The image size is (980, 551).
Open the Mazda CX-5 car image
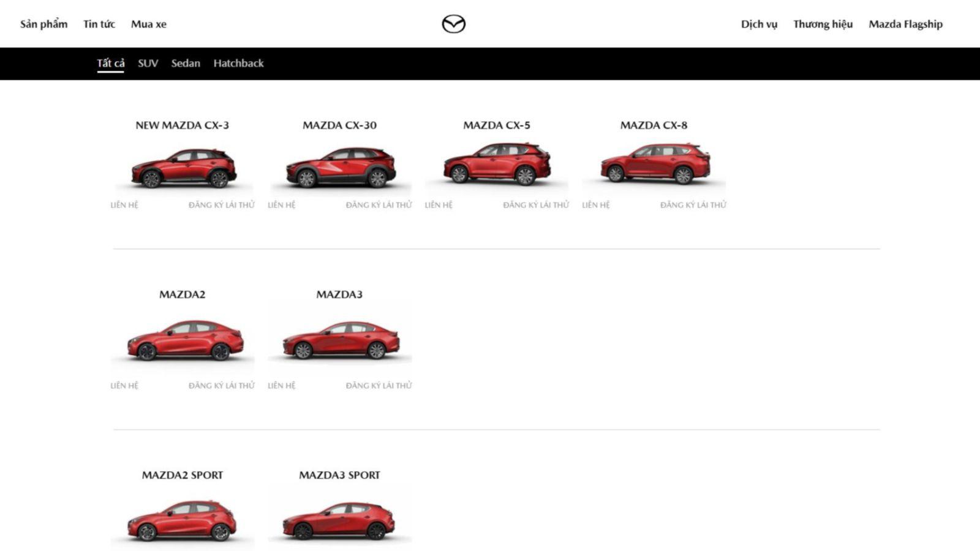(499, 165)
